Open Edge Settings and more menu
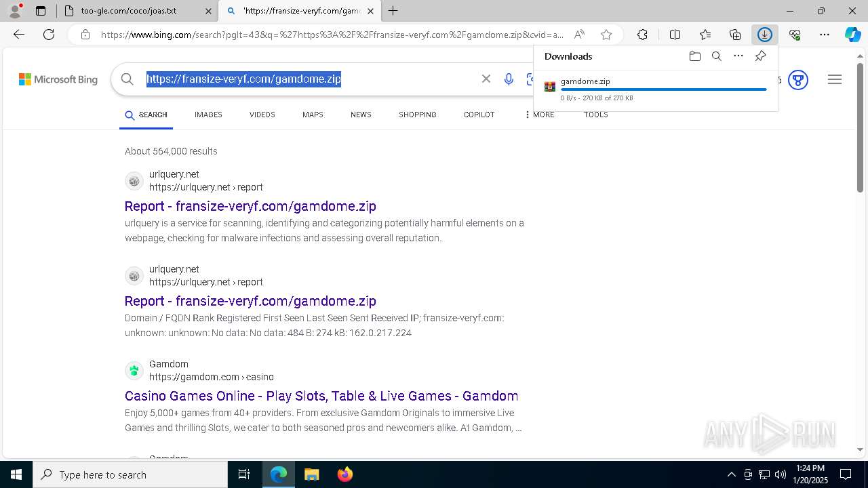Viewport: 868px width, 488px height. [x=825, y=35]
